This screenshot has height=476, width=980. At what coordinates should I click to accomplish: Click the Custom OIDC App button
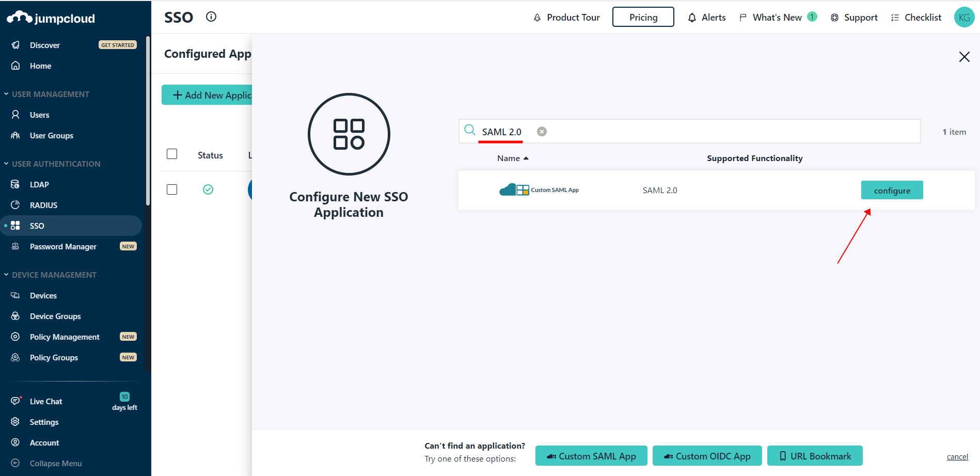pyautogui.click(x=707, y=456)
